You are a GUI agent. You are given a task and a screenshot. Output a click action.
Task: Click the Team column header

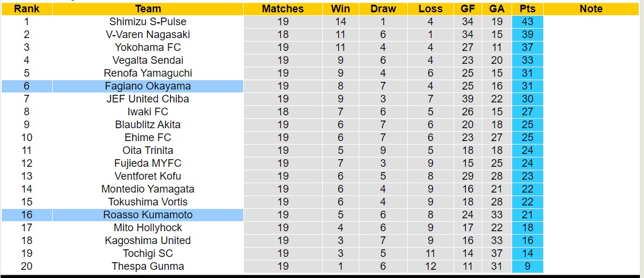(148, 9)
